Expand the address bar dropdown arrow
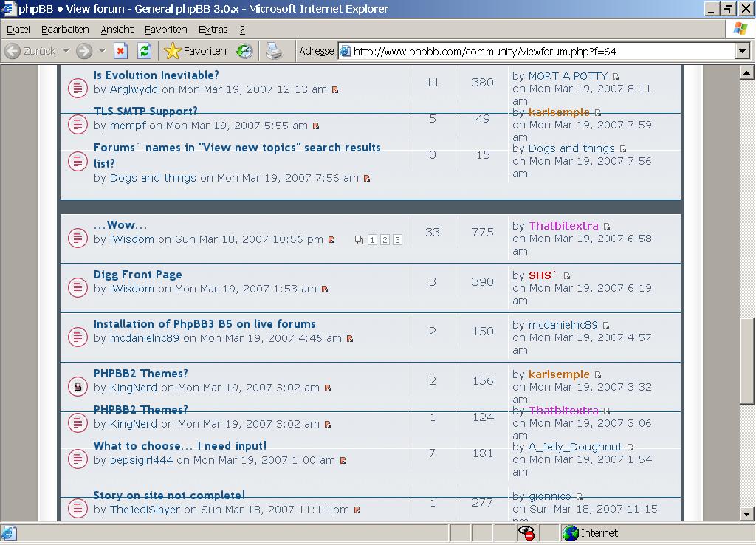The height and width of the screenshot is (545, 756). coord(743,51)
